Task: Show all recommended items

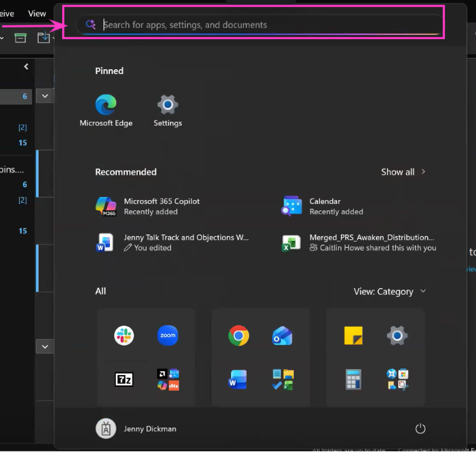Action: point(403,172)
